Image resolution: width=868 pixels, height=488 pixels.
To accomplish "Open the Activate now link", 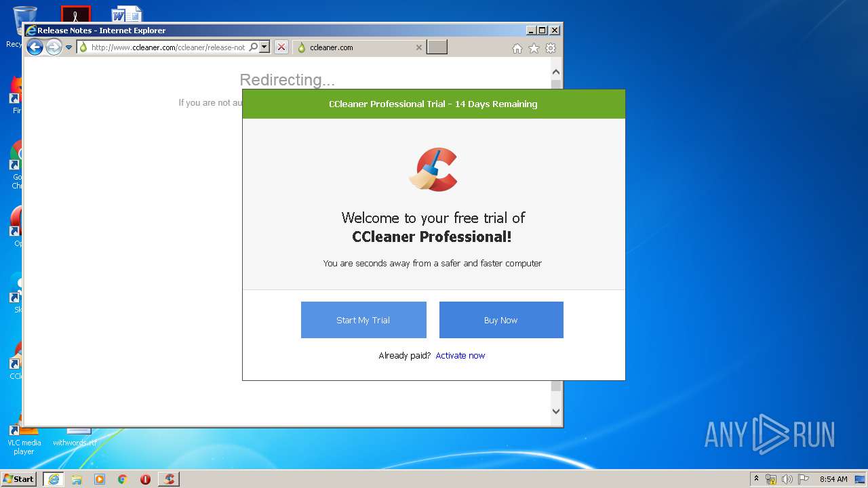I will tap(460, 355).
